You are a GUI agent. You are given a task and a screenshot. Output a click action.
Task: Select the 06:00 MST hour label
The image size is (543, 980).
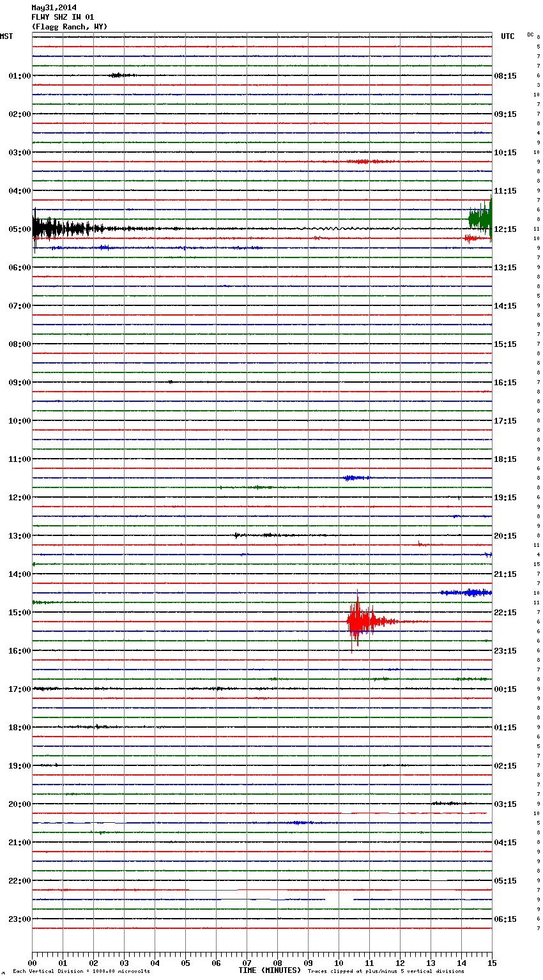(20, 268)
